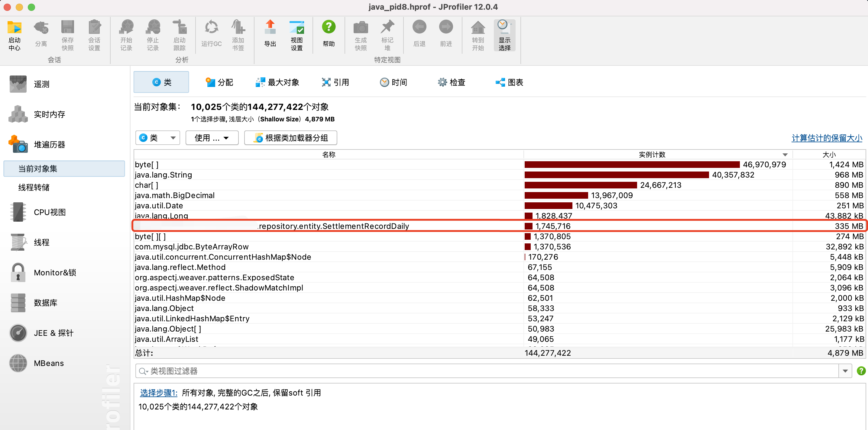Select Current Object Set (当前对象集) item
Screen dimensions: 868x430
[64, 169]
